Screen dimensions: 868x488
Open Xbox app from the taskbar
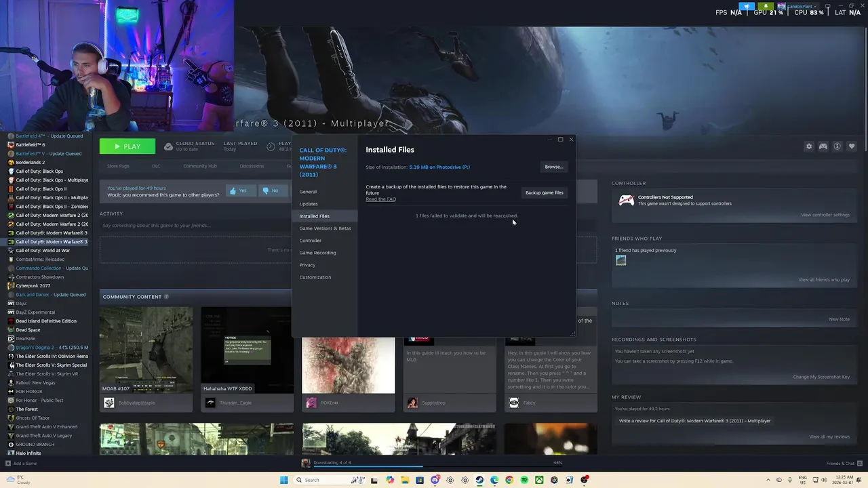tap(539, 480)
